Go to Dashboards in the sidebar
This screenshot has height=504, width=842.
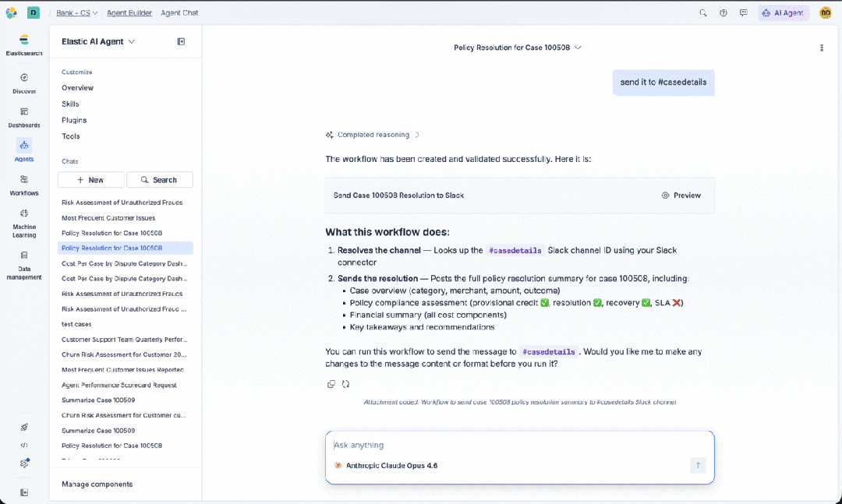coord(24,118)
